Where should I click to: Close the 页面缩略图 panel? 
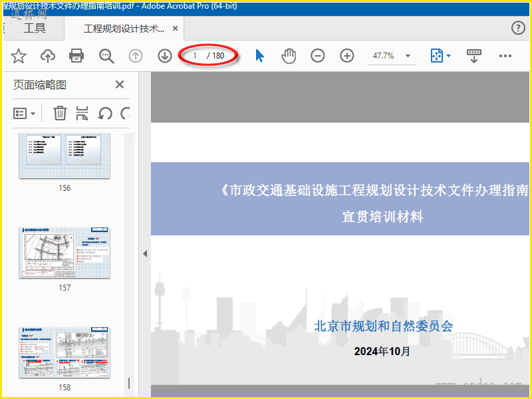pos(120,84)
